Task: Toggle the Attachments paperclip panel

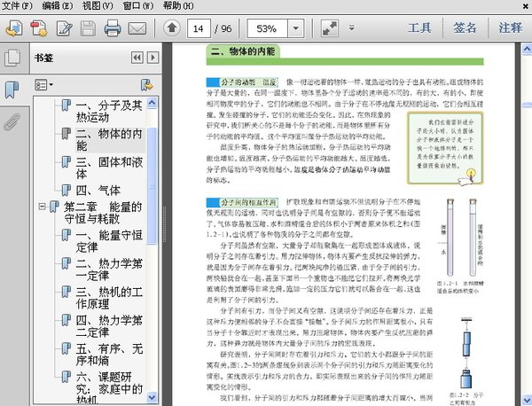Action: [x=12, y=121]
